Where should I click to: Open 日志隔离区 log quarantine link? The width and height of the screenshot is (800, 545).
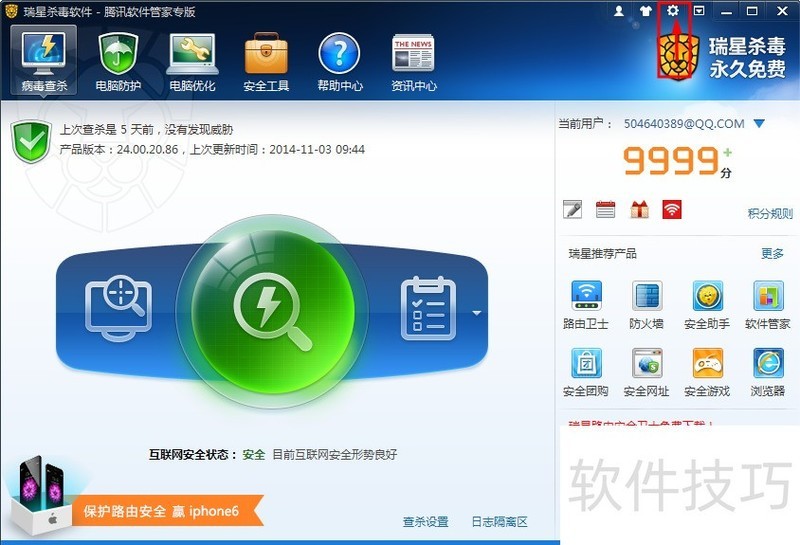pyautogui.click(x=499, y=522)
